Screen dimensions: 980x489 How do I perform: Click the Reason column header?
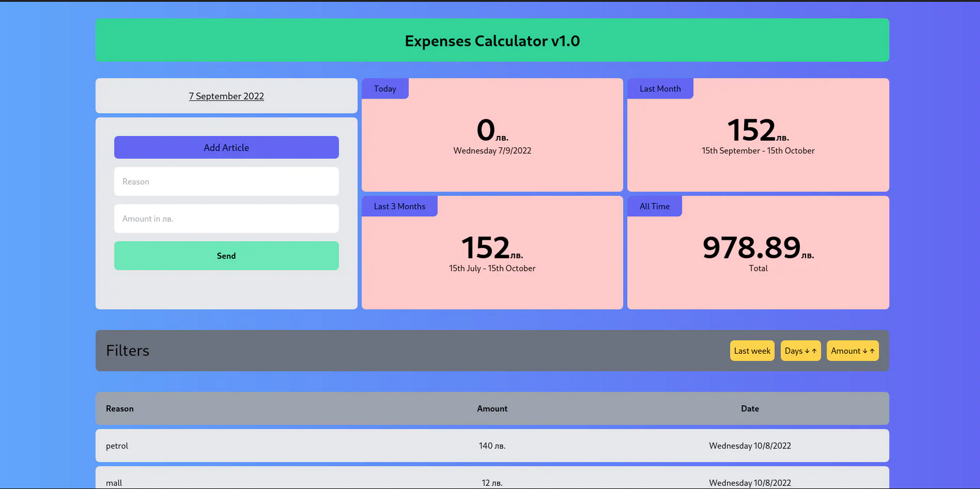tap(119, 409)
